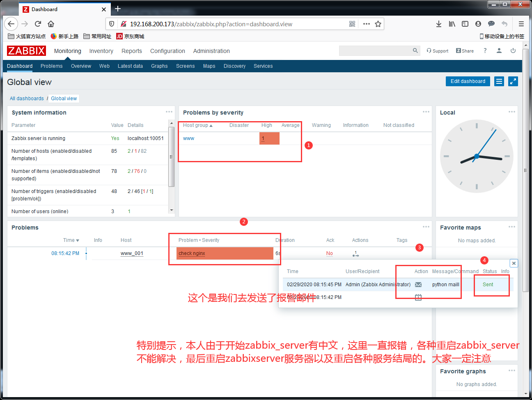Screen dimensions: 532x400
Task: Open Favorite graphs widget options menu
Action: (512, 370)
